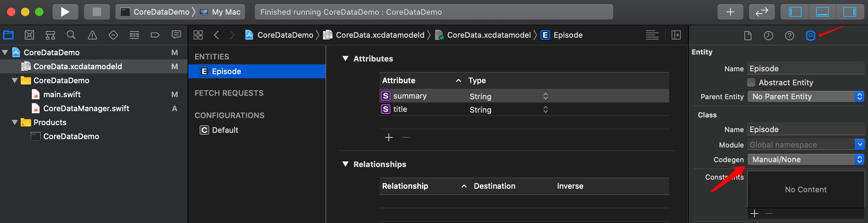Select the title attribute row
The height and width of the screenshot is (223, 868).
(524, 109)
